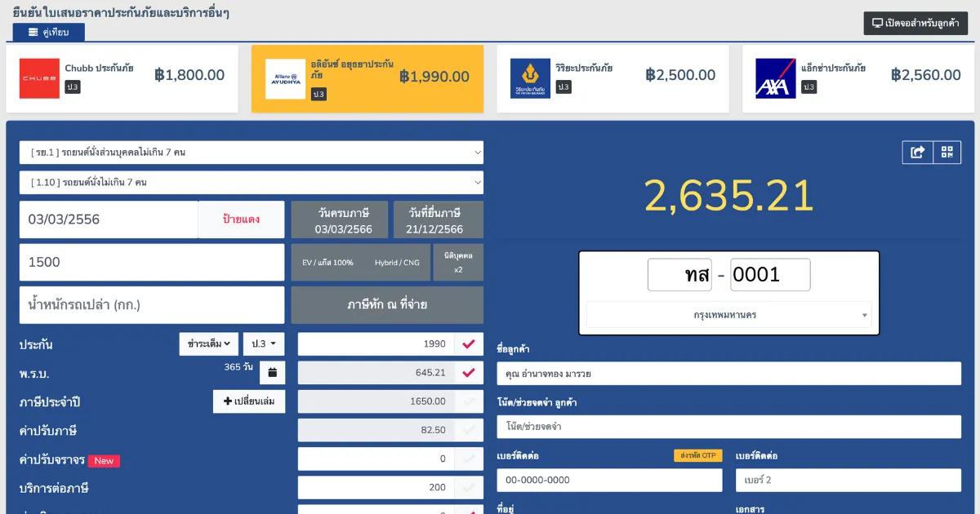Select the Allianz Ayudhya logo
This screenshot has width=980, height=514.
tap(285, 78)
